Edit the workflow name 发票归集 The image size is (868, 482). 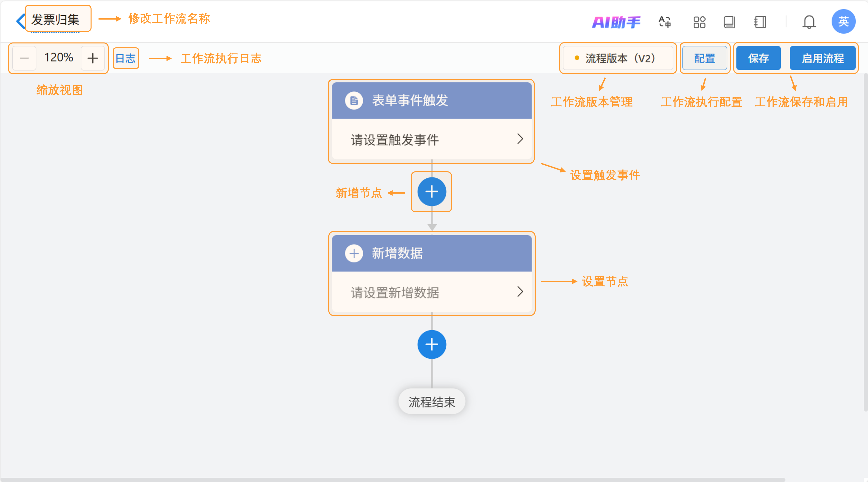click(55, 20)
